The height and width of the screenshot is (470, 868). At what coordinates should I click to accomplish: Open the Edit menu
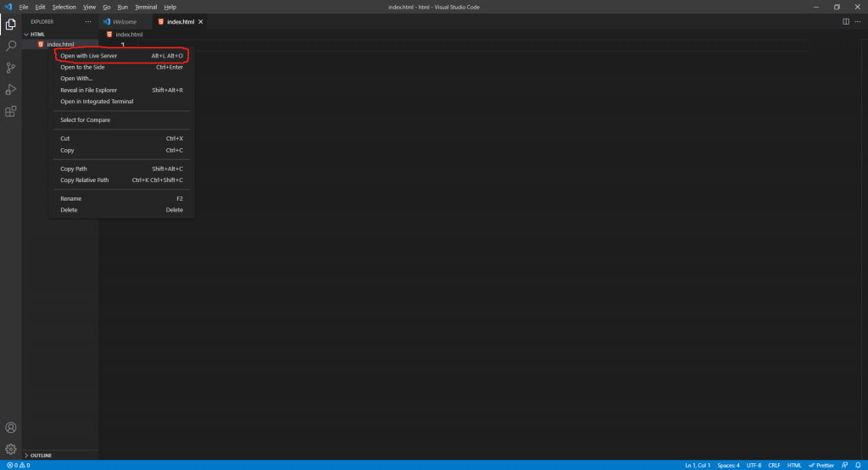(x=40, y=7)
